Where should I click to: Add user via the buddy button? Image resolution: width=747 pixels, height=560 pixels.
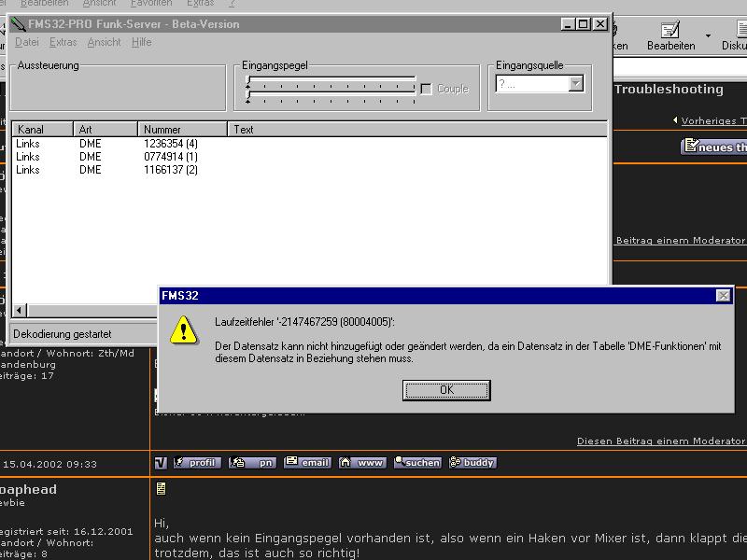coord(472,462)
